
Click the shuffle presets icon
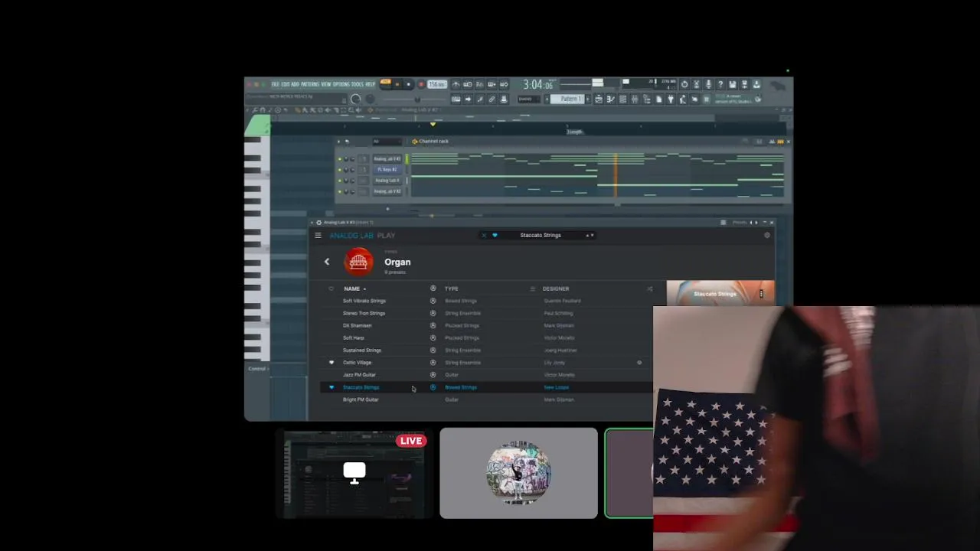(650, 289)
